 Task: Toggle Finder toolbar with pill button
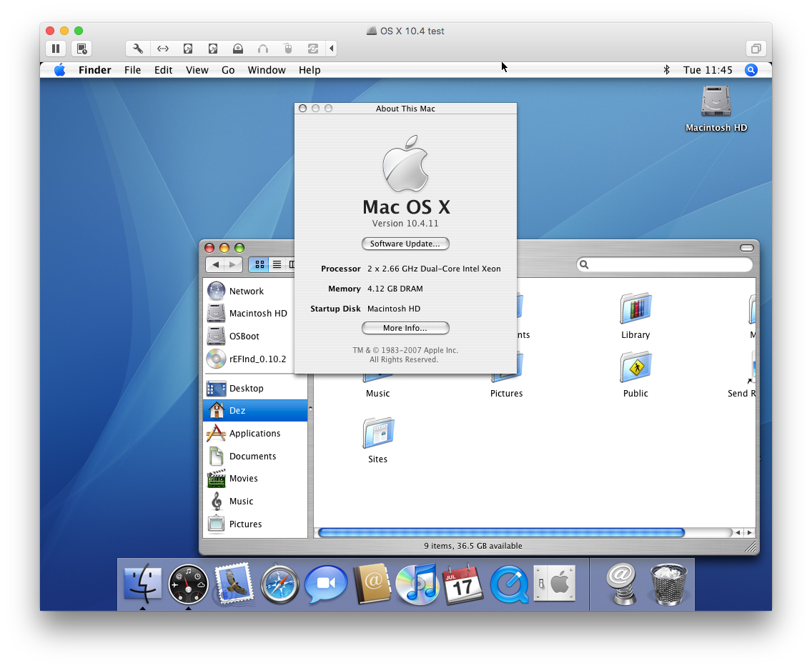pos(746,248)
